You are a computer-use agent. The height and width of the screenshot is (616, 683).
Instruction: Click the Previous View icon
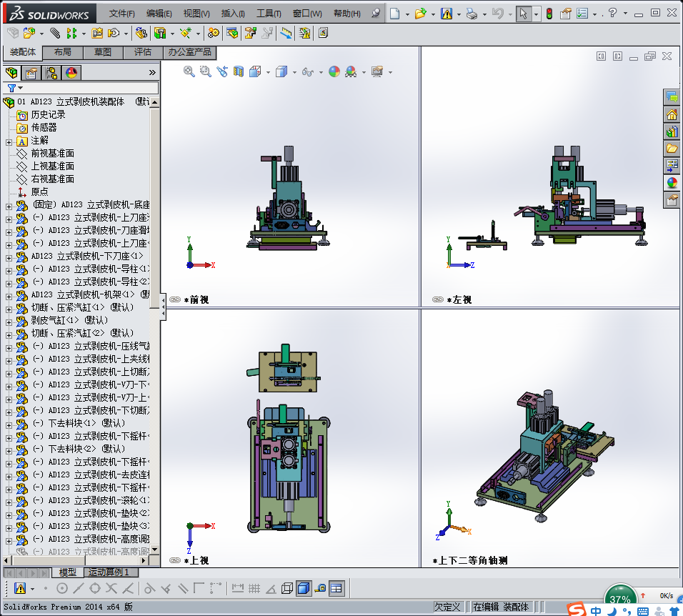click(x=222, y=71)
